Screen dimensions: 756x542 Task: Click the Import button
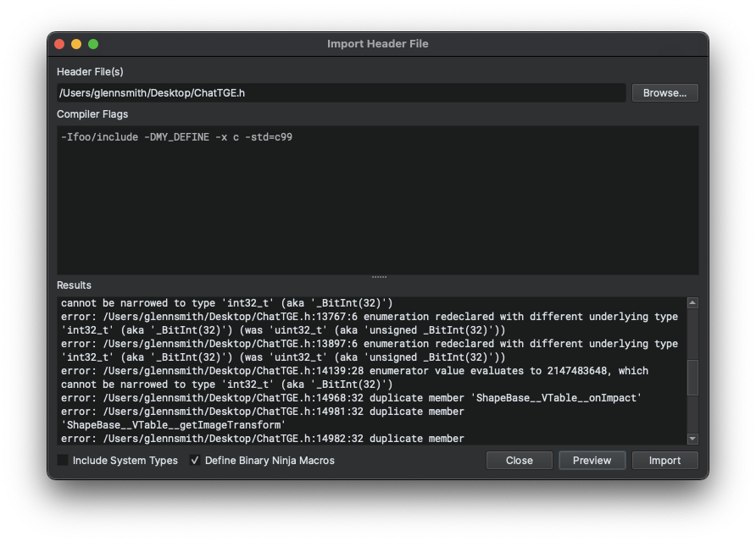[664, 460]
